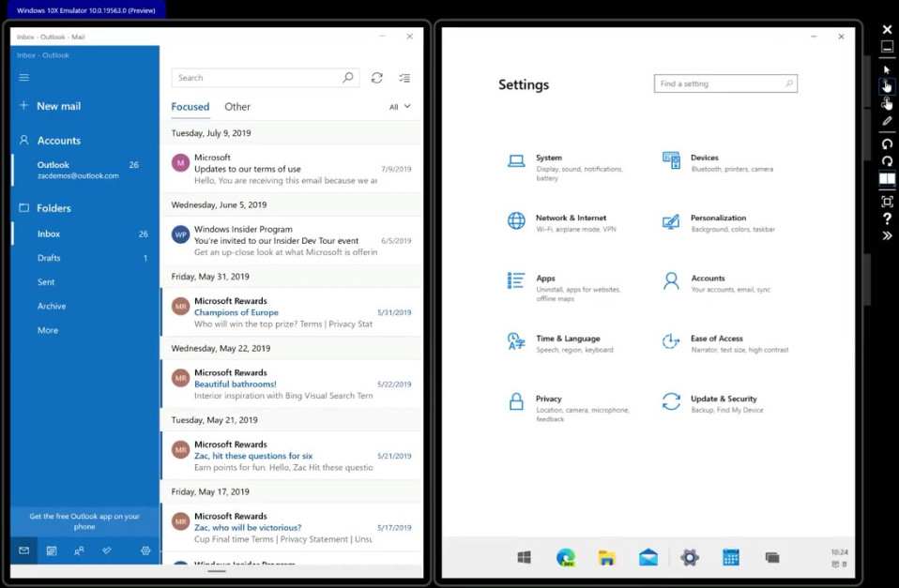Open Ease of Access settings
Image resolution: width=899 pixels, height=588 pixels.
(725, 342)
